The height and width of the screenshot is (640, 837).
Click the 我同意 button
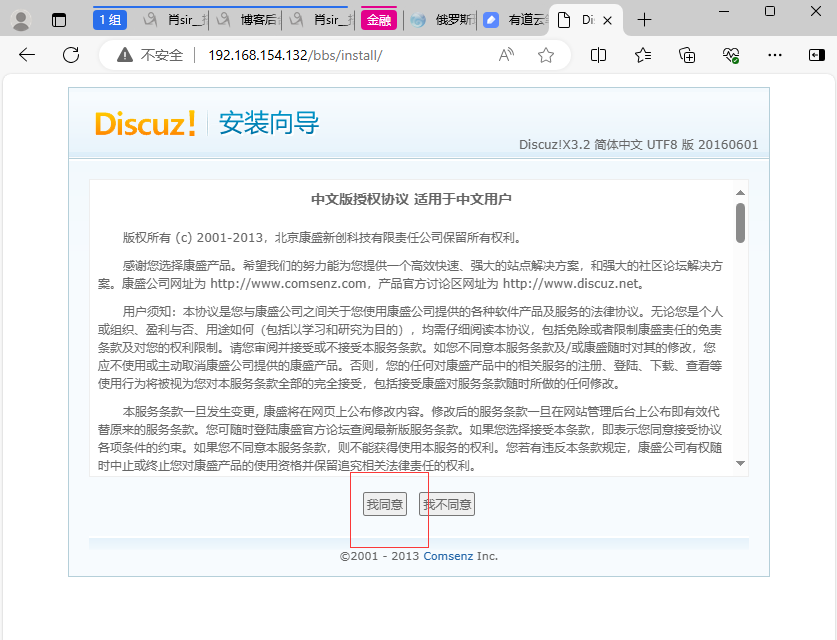(x=385, y=504)
